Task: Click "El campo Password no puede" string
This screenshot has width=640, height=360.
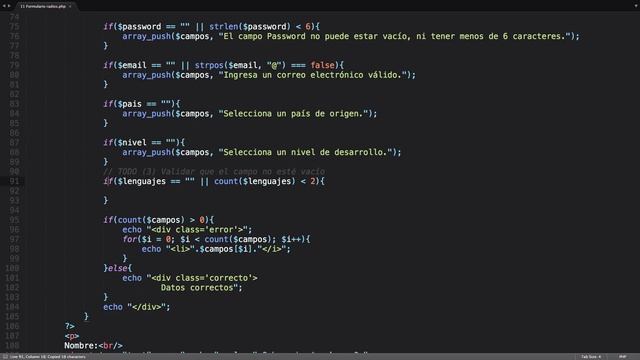Action: [281, 36]
